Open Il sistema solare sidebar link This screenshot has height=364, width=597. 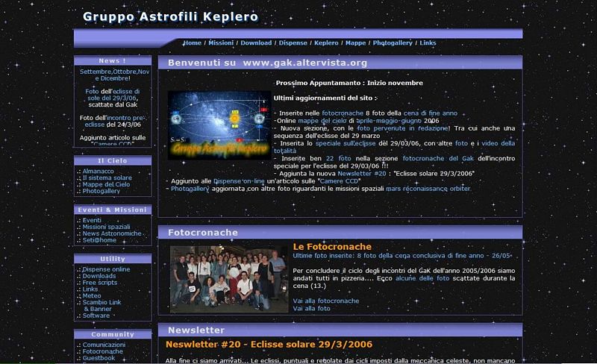coord(107,178)
